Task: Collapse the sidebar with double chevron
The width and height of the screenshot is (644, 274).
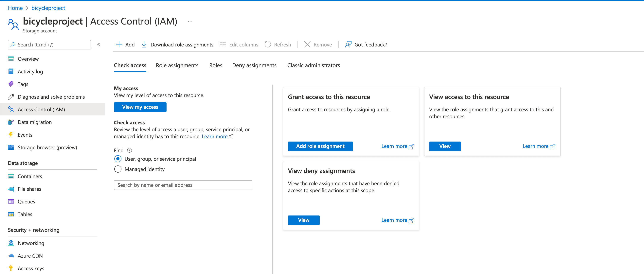Action: [x=98, y=45]
